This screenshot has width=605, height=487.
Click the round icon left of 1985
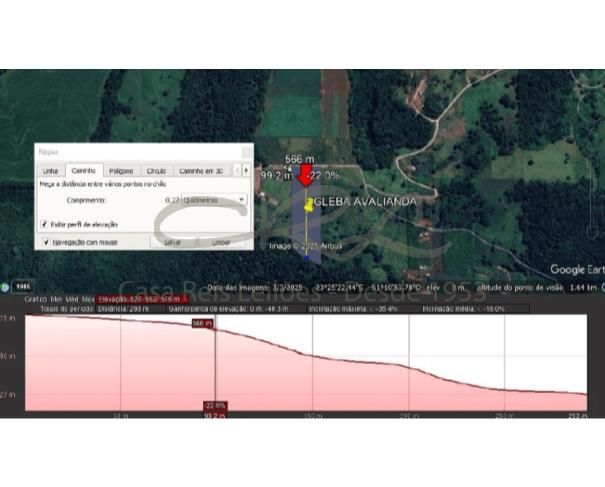tap(5, 287)
